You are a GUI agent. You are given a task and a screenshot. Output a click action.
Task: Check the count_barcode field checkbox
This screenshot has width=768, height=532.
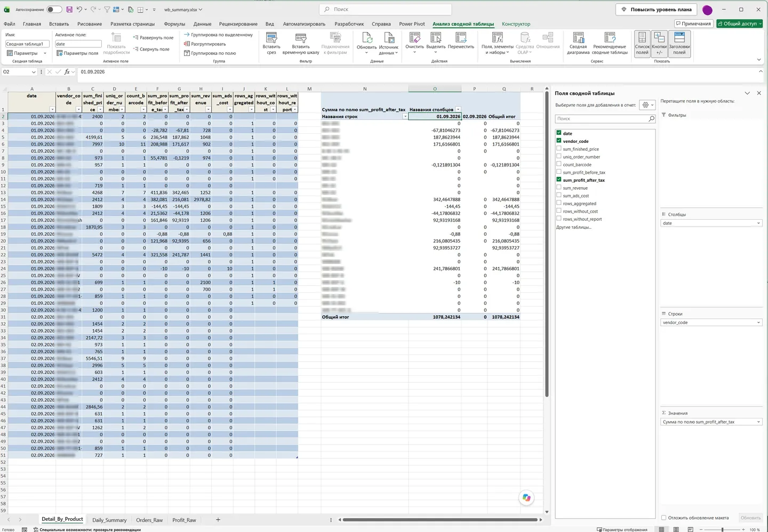click(559, 164)
